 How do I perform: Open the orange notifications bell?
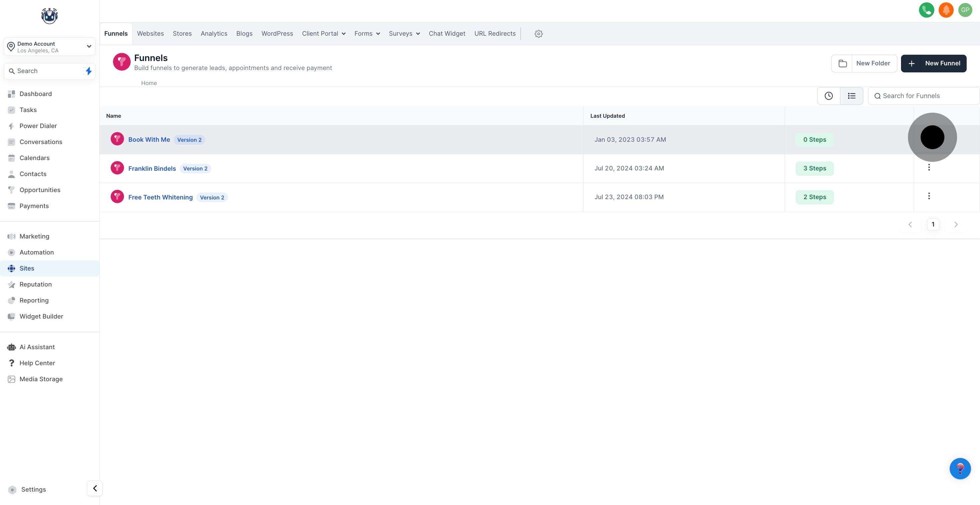coord(946,10)
